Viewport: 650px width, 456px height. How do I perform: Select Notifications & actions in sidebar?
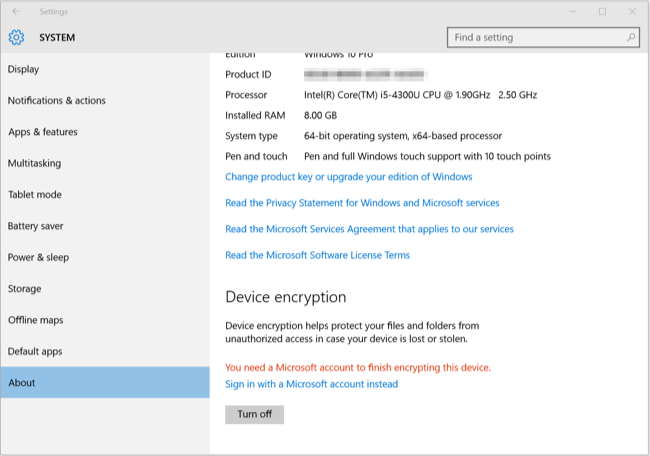click(56, 101)
